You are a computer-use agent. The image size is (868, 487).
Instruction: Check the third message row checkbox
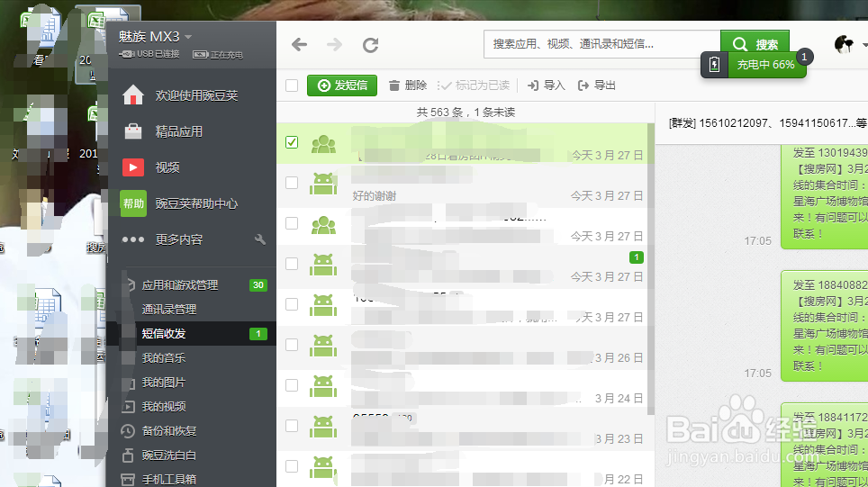point(292,223)
